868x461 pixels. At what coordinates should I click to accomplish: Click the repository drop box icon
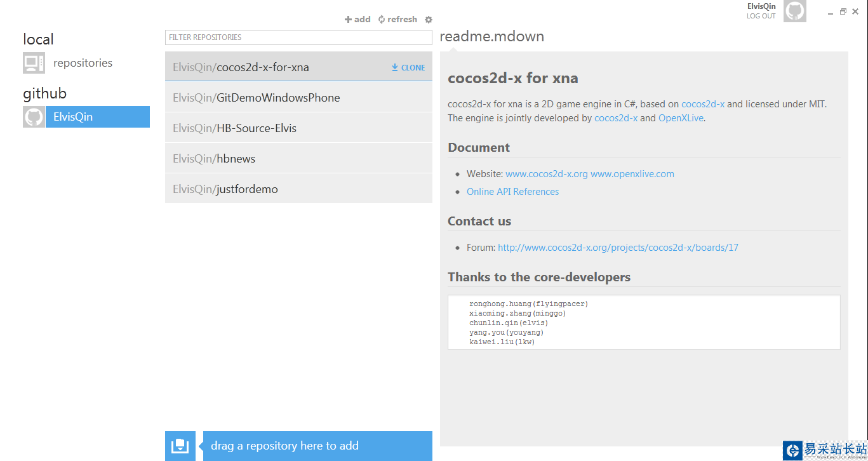click(x=180, y=446)
